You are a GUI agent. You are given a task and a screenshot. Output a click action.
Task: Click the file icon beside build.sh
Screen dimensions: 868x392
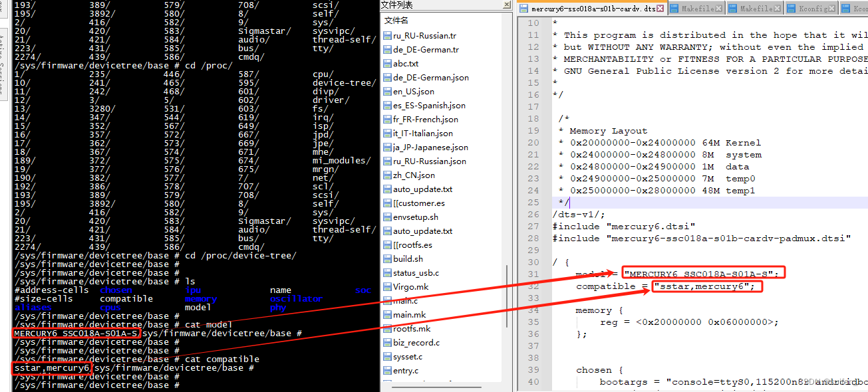click(388, 259)
